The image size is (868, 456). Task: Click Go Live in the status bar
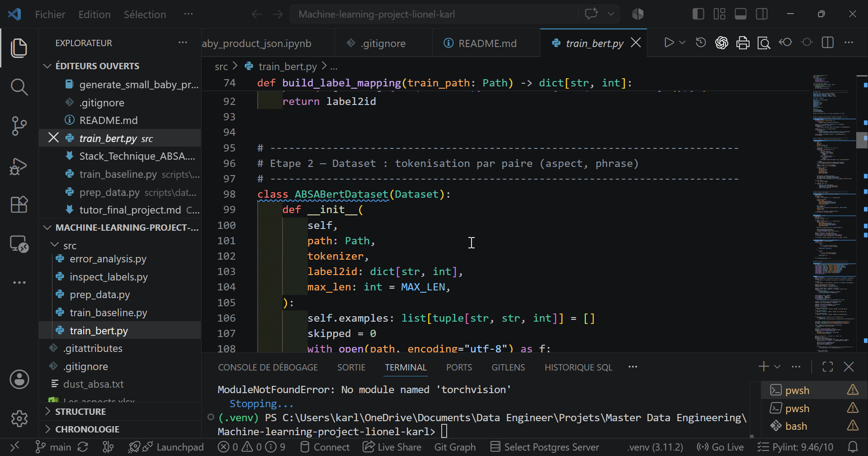pyautogui.click(x=720, y=447)
